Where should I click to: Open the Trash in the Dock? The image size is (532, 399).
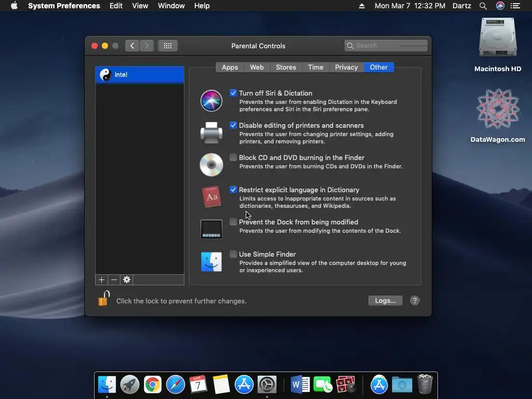tap(425, 384)
